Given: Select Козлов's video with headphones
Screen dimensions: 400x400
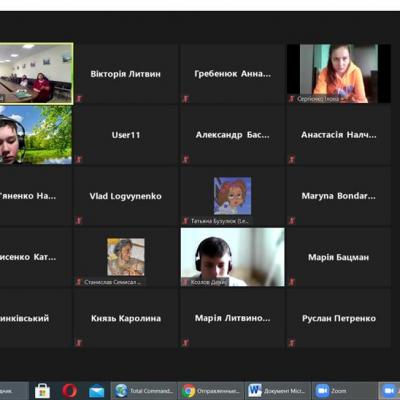Looking at the screenshot, I should 233,257.
